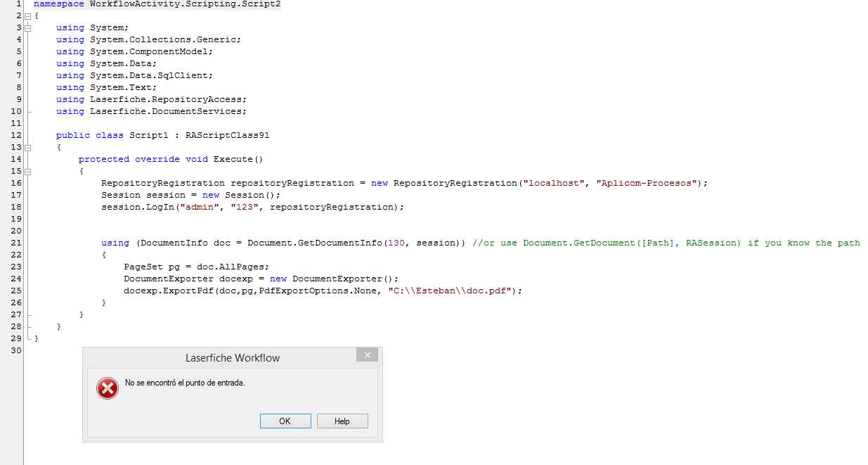
Task: Click the "using System.Data.SqlClient;" line
Action: 134,75
